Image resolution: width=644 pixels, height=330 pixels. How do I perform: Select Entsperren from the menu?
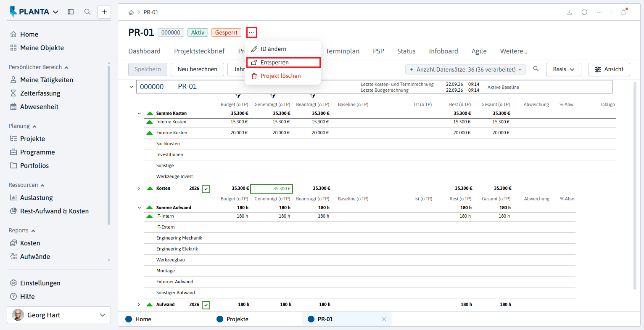click(283, 62)
